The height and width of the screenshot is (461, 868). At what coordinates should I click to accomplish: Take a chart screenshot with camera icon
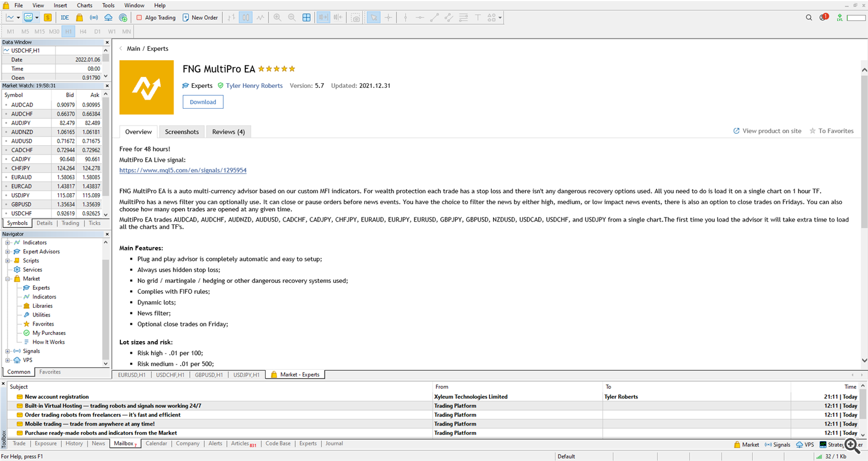click(356, 17)
